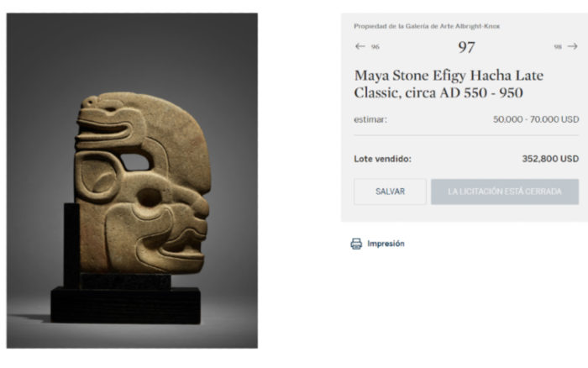Click the estimar label

pyautogui.click(x=370, y=119)
